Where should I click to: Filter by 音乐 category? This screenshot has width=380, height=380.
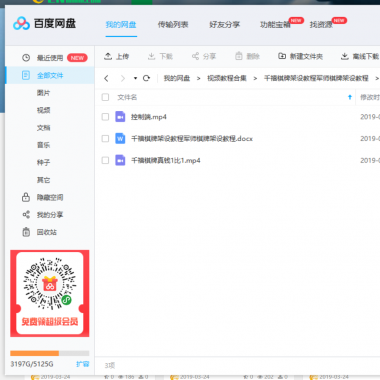click(x=43, y=145)
